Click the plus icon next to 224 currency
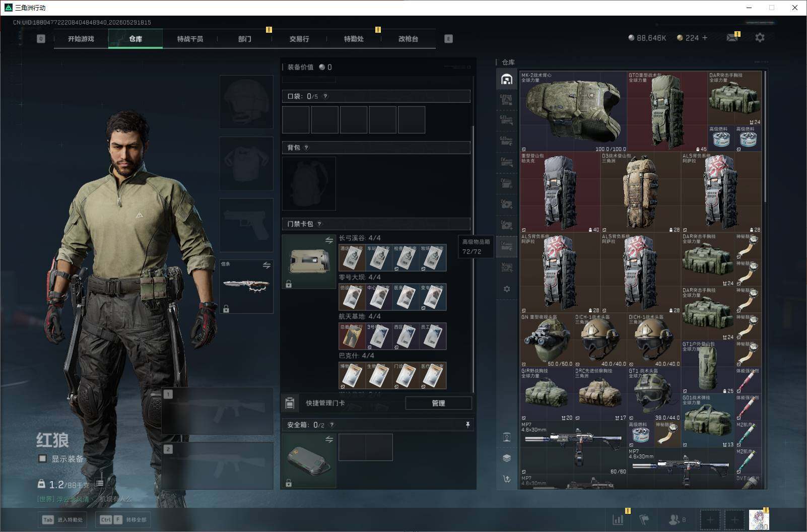 point(704,38)
